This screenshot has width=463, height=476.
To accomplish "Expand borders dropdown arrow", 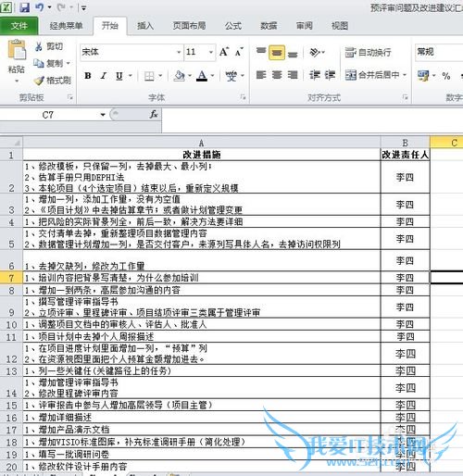I will click(x=160, y=76).
